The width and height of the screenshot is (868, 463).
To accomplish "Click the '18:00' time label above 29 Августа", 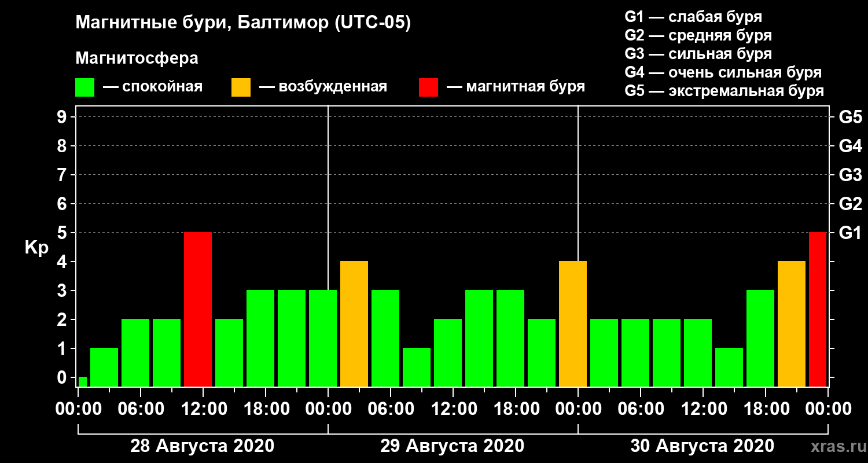I will (x=516, y=409).
